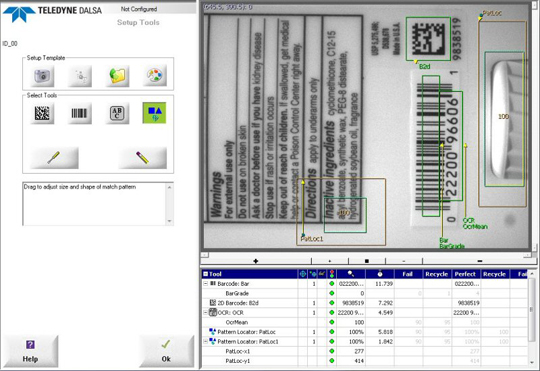Toggle green status indicator for OcrMean

click(332, 322)
